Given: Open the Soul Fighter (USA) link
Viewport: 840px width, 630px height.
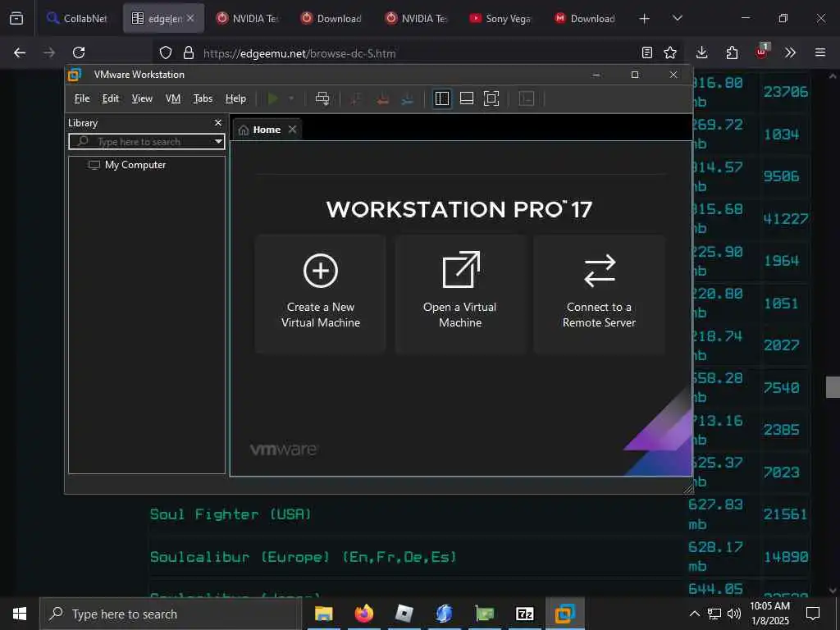Looking at the screenshot, I should point(231,514).
